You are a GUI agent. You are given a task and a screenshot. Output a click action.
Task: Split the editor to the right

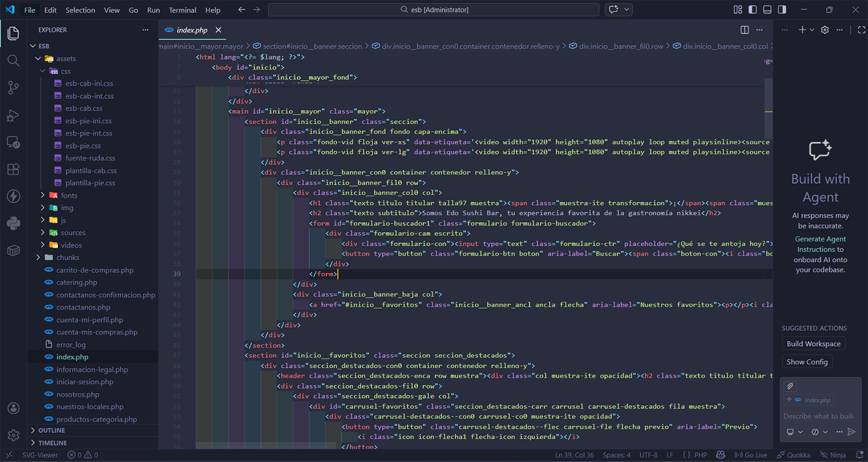744,30
